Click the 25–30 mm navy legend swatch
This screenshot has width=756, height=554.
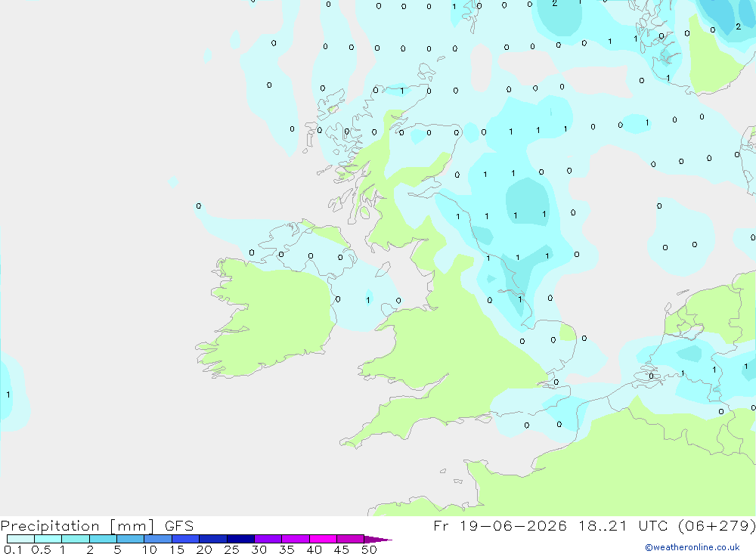(240, 539)
